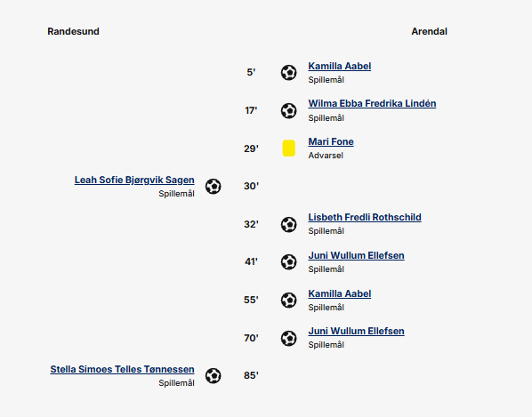The width and height of the screenshot is (532, 417).
Task: Click the goal ball icon at 41'
Action: (289, 262)
